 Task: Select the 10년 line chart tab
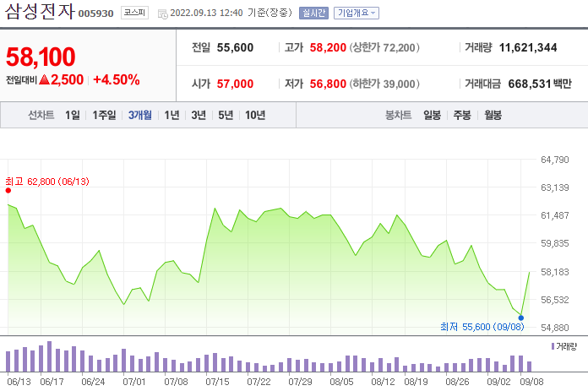(x=255, y=115)
